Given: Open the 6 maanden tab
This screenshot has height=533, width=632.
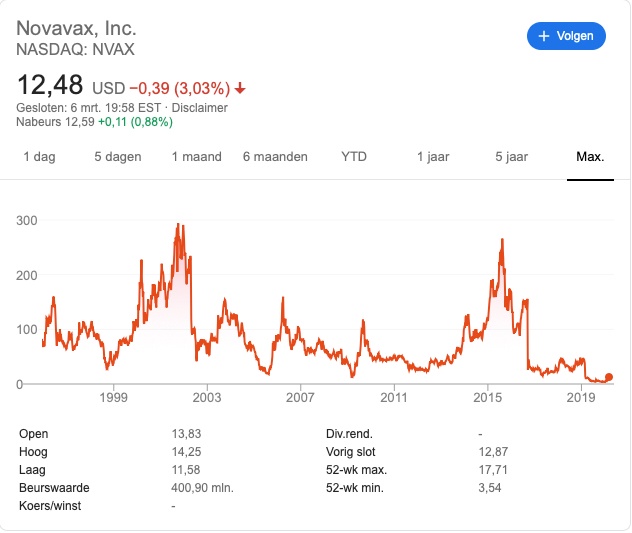Looking at the screenshot, I should (275, 157).
